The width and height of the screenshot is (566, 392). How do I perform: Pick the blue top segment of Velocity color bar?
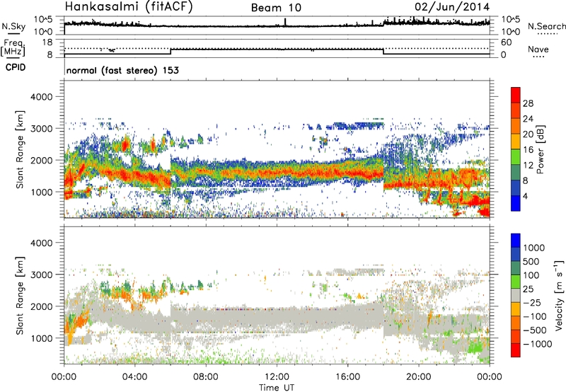point(516,241)
